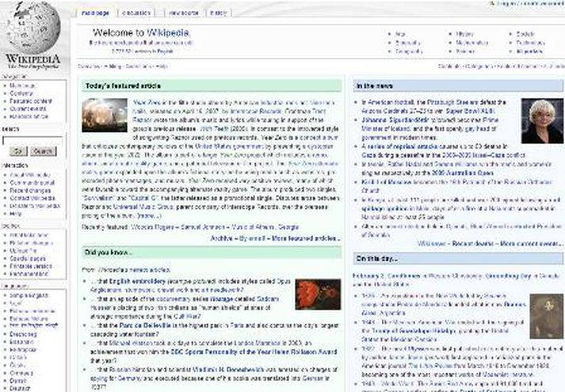The height and width of the screenshot is (392, 565).
Task: Open the Contact Wikipedia link
Action: coord(32,198)
